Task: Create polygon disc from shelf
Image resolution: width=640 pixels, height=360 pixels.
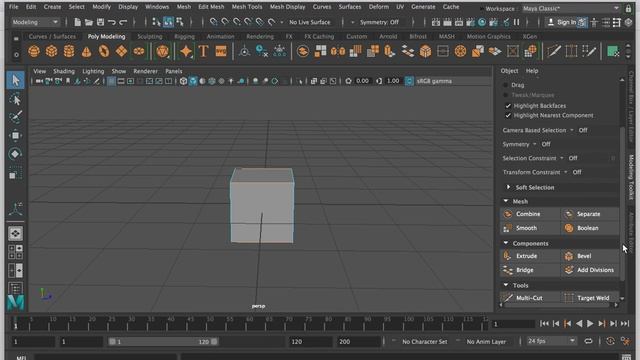Action: pos(139,51)
